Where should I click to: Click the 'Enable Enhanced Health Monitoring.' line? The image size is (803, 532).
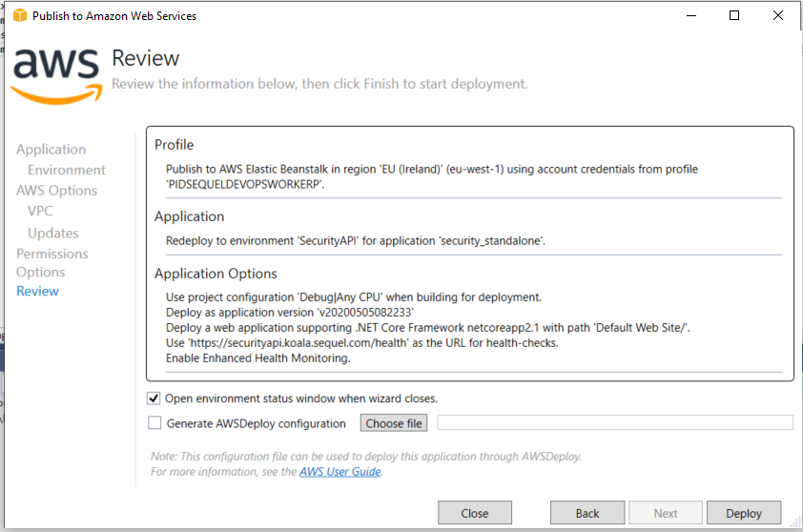point(258,358)
